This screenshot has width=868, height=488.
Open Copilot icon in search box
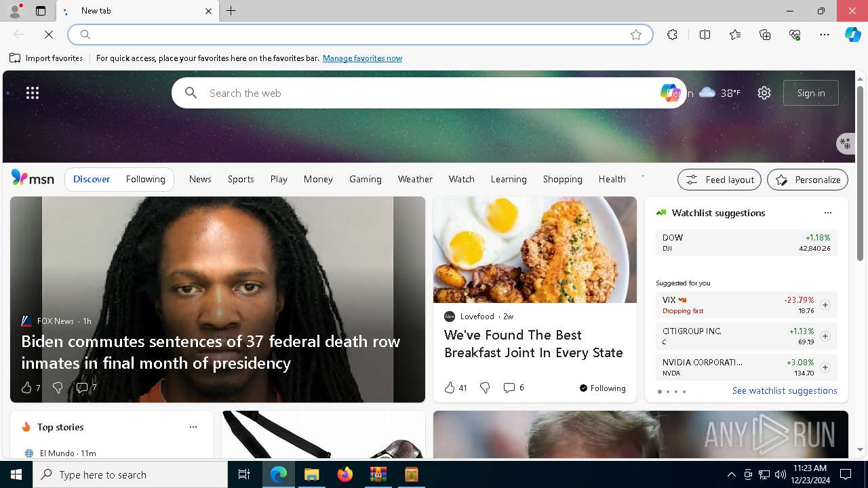[x=669, y=93]
